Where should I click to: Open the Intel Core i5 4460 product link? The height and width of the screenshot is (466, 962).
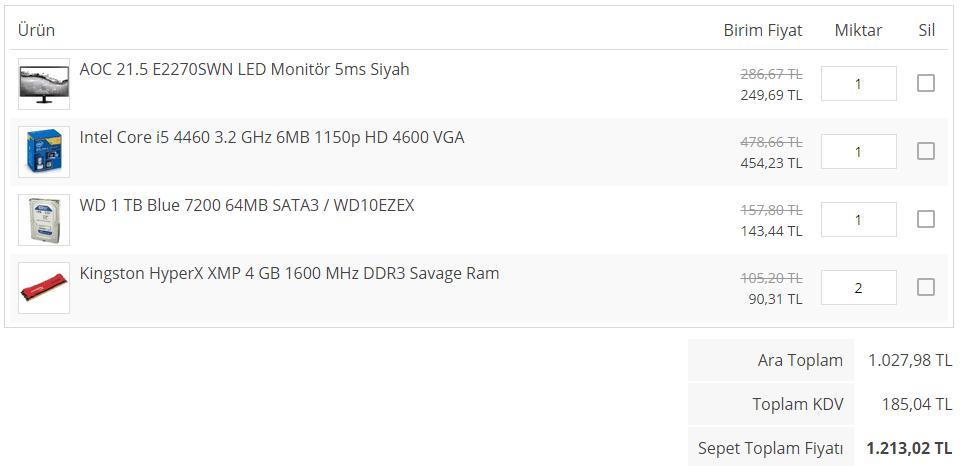(x=272, y=138)
